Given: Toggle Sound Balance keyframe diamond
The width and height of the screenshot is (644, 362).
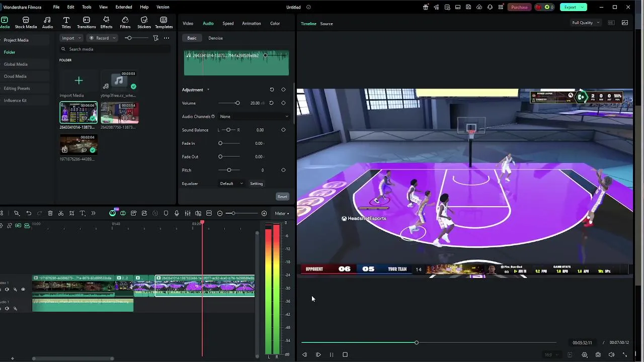Looking at the screenshot, I should 283,130.
